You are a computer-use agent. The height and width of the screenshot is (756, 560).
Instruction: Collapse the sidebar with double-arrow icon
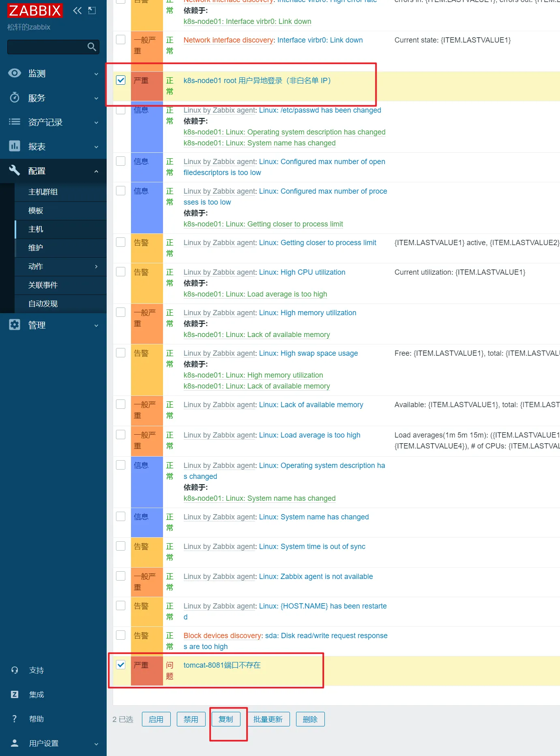coord(77,11)
